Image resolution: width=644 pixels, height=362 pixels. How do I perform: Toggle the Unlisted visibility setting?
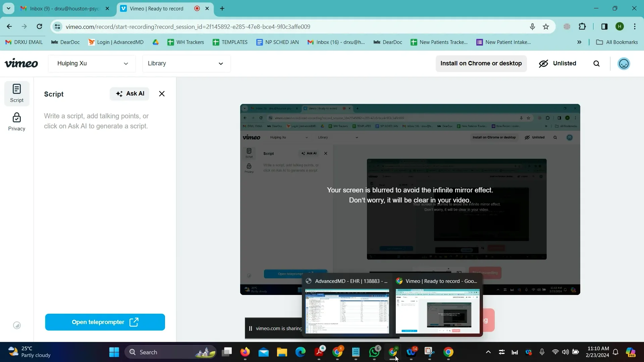pos(557,63)
